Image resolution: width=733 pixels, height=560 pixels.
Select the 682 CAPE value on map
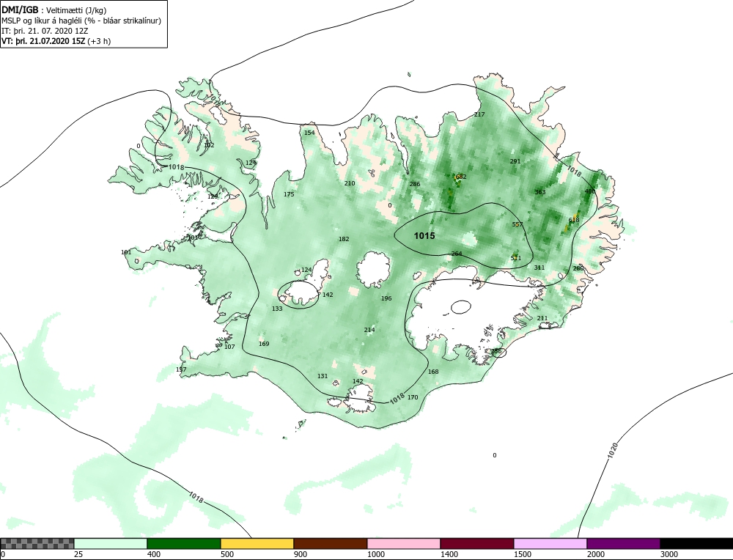[460, 177]
